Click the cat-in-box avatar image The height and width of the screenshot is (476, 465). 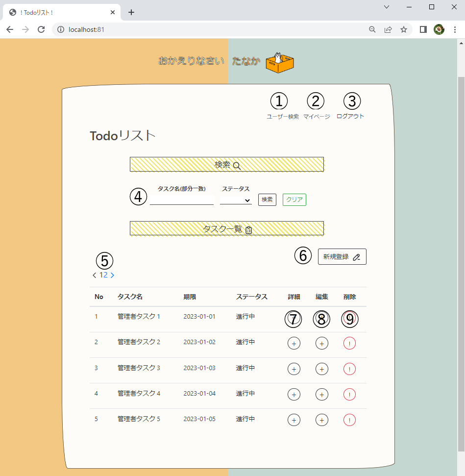tap(280, 63)
